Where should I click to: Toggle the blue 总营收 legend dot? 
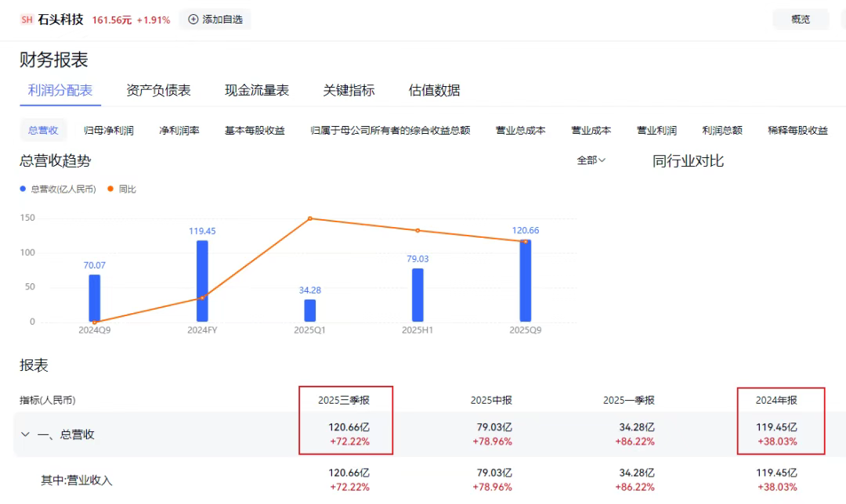tap(23, 189)
